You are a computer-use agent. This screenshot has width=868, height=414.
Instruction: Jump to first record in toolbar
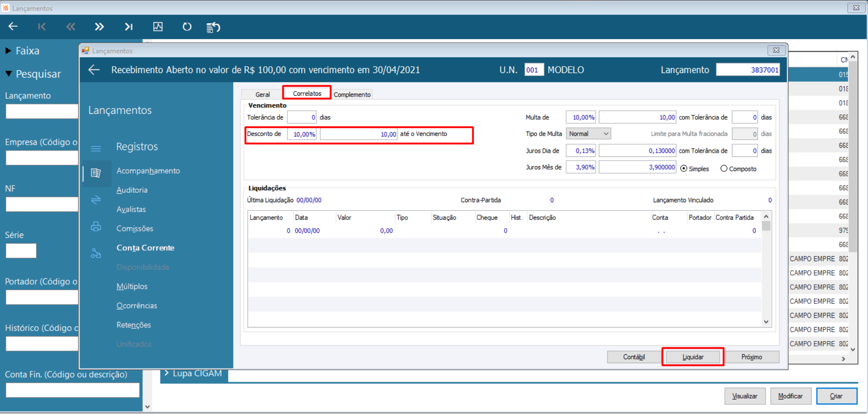[x=42, y=27]
